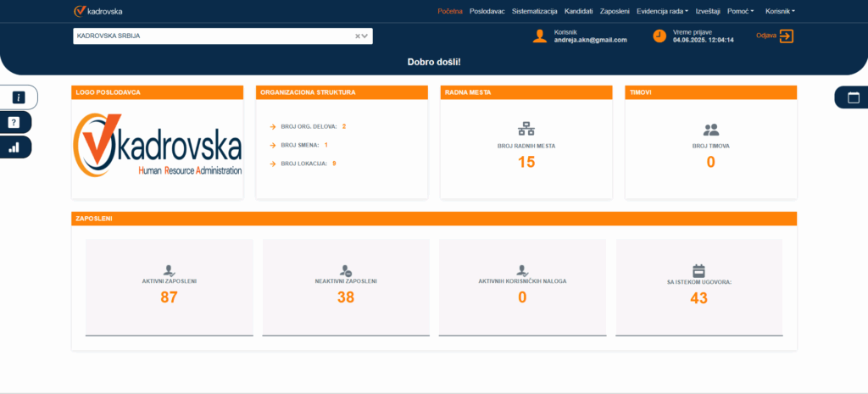
Task: Open the bar chart statistics sidebar tab
Action: (14, 147)
